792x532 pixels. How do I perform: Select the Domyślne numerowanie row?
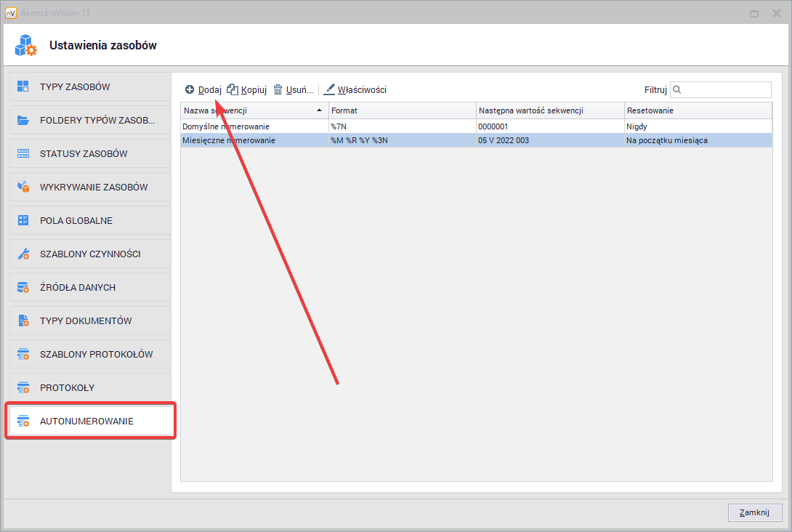[253, 126]
